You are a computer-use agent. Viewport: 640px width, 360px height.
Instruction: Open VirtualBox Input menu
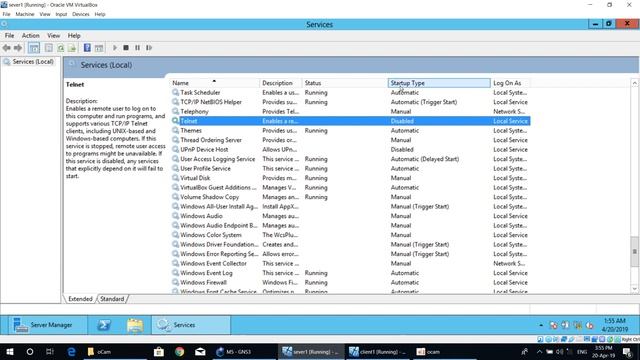point(61,14)
